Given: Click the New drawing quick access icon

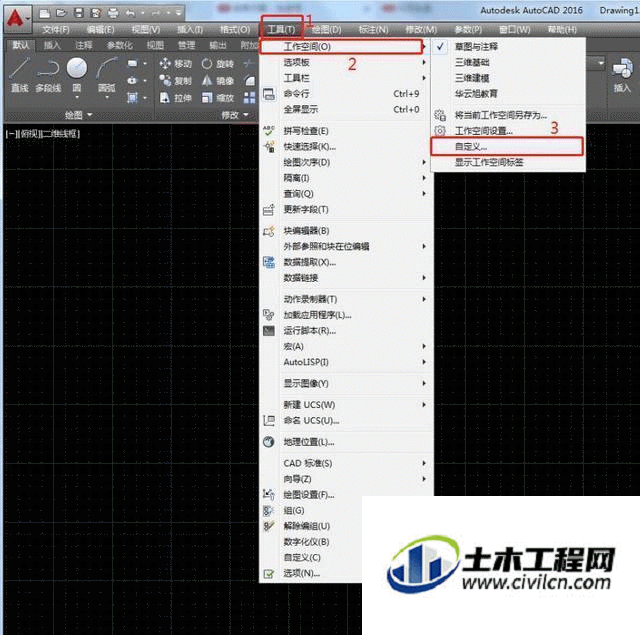Looking at the screenshot, I should coord(44,13).
